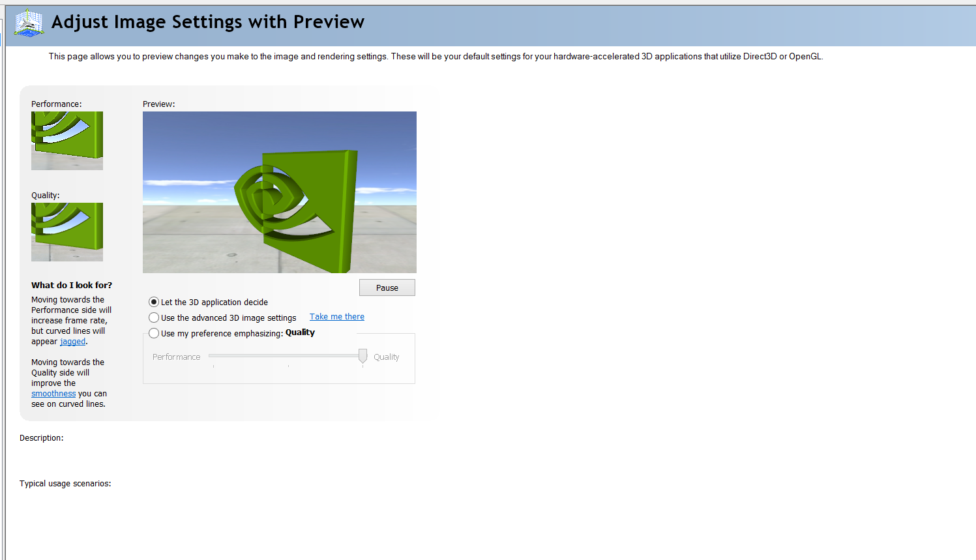Click the Performance label left of slider
This screenshot has width=976, height=560.
pos(176,357)
